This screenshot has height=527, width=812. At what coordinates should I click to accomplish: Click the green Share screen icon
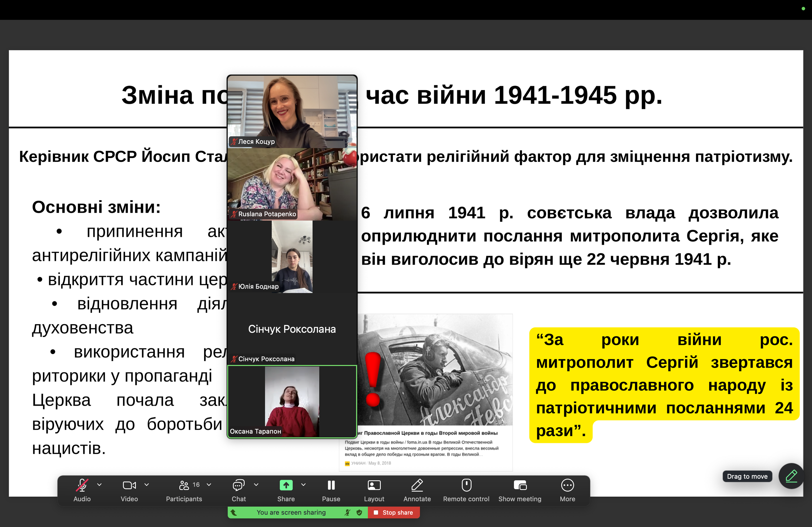point(286,485)
